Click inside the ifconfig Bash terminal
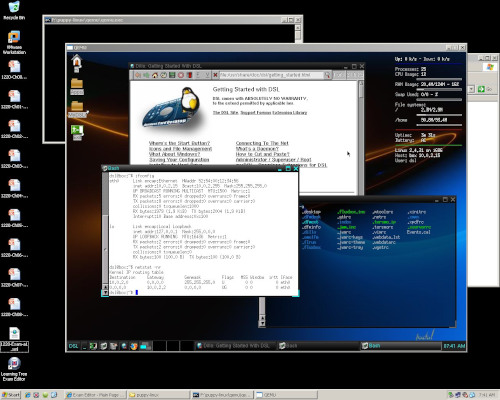Viewport: 500px width, 400px height. coord(203,233)
